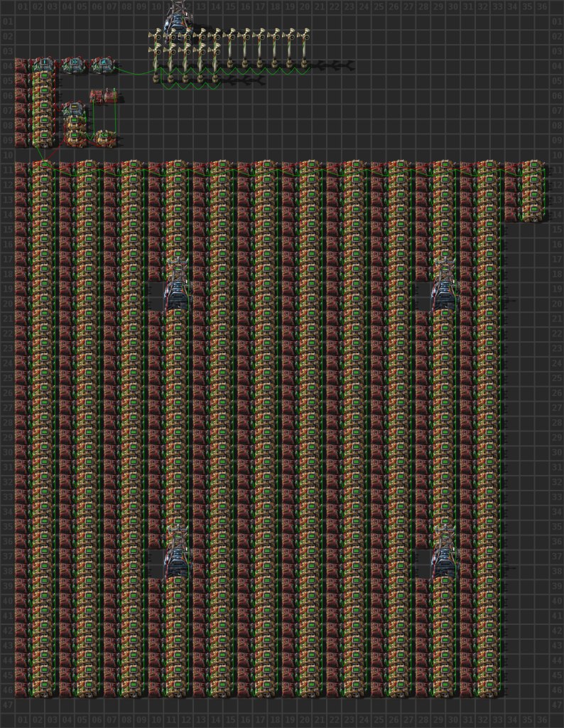Viewport: 564px width, 728px height.
Task: Select the programmable speaker in column 15
Action: click(x=230, y=48)
